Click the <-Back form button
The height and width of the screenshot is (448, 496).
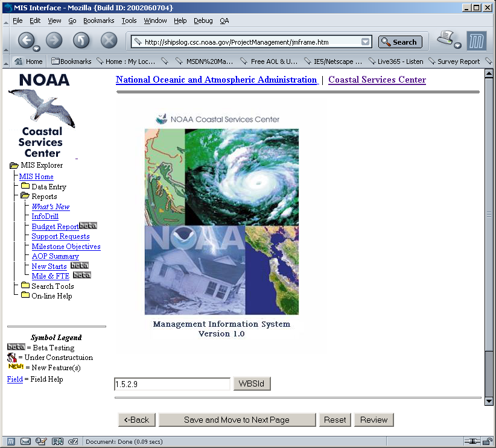point(136,420)
